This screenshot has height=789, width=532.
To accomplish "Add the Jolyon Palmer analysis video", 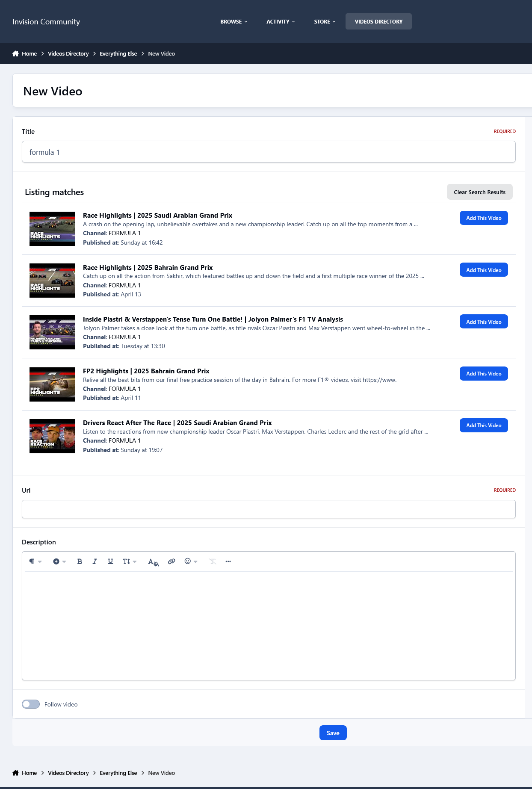I will (484, 322).
